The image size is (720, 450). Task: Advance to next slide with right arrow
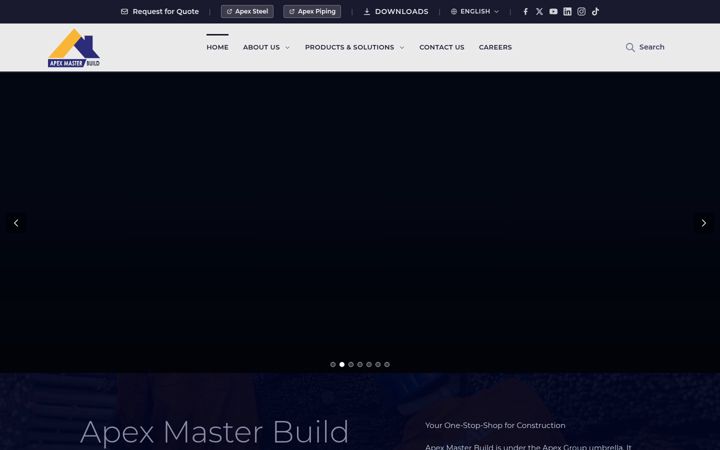click(703, 223)
